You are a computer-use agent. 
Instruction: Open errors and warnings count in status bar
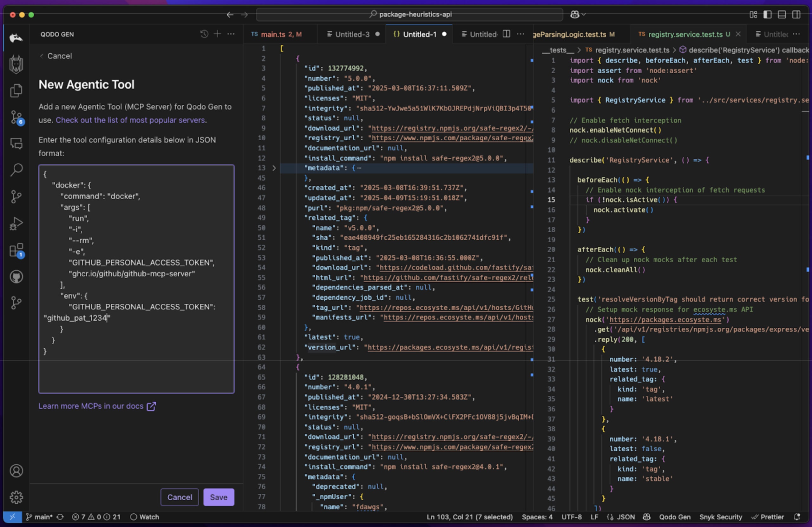(96, 517)
